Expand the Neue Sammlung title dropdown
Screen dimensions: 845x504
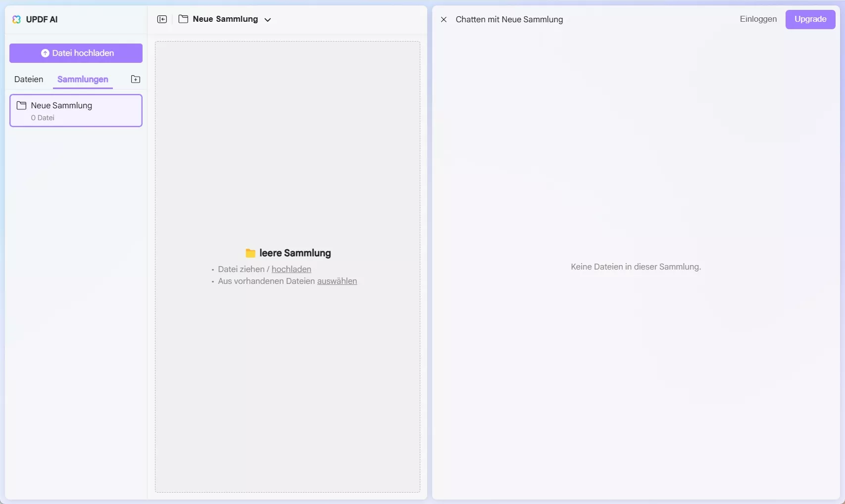268,20
